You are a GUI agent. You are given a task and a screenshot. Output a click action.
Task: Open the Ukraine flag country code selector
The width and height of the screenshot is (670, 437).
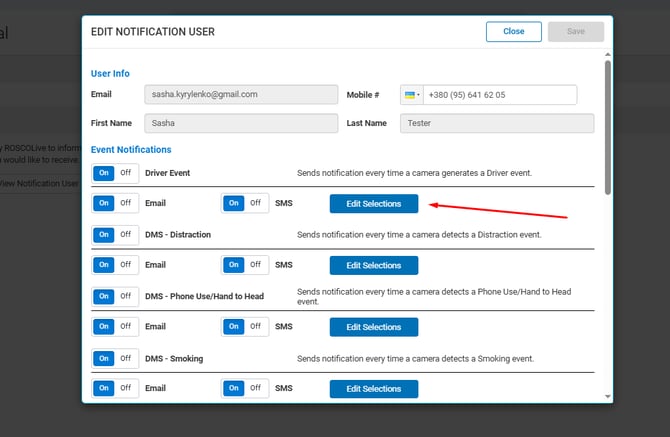pos(411,95)
